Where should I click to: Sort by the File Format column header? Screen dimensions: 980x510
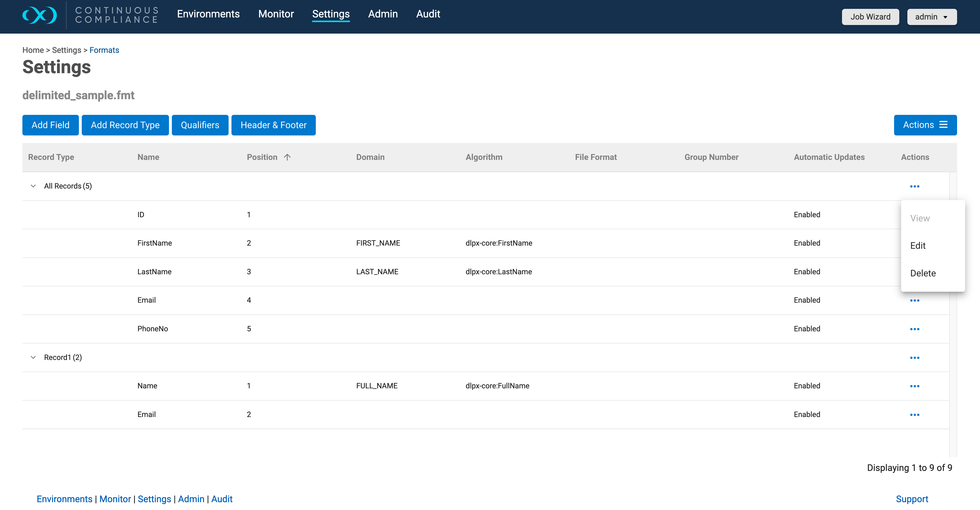596,157
